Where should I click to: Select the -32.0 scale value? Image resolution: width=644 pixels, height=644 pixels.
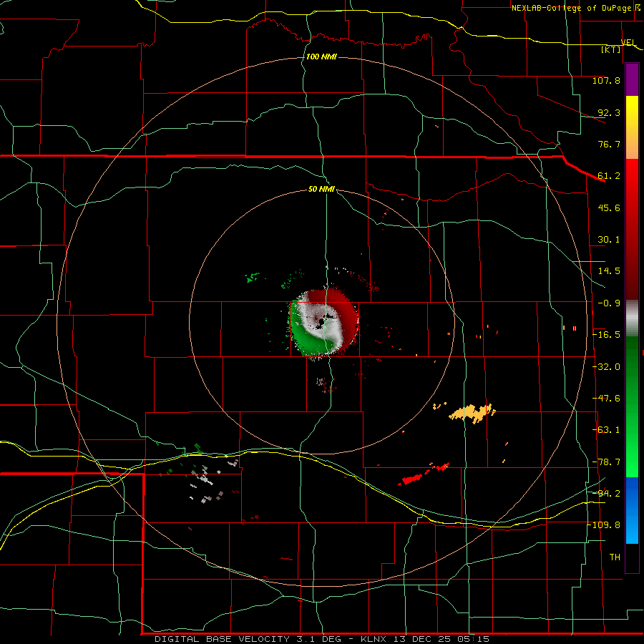pyautogui.click(x=606, y=367)
